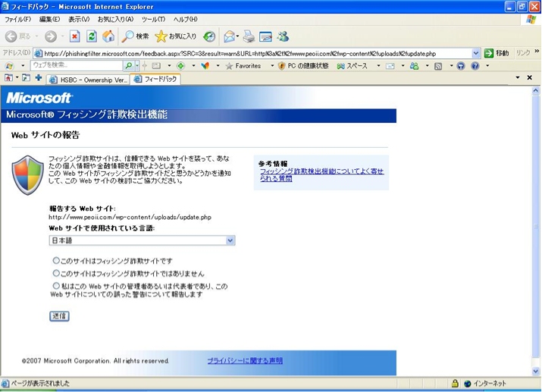Click the Refresh page icon
Image resolution: width=542 pixels, height=392 pixels.
(x=91, y=36)
